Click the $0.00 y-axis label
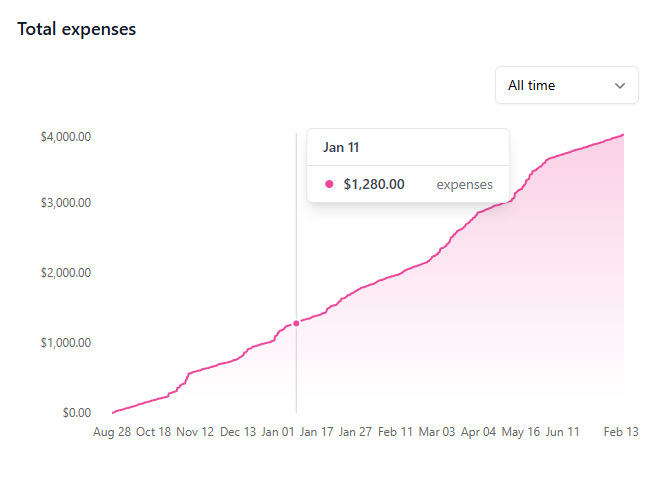The height and width of the screenshot is (480, 653). [x=76, y=412]
